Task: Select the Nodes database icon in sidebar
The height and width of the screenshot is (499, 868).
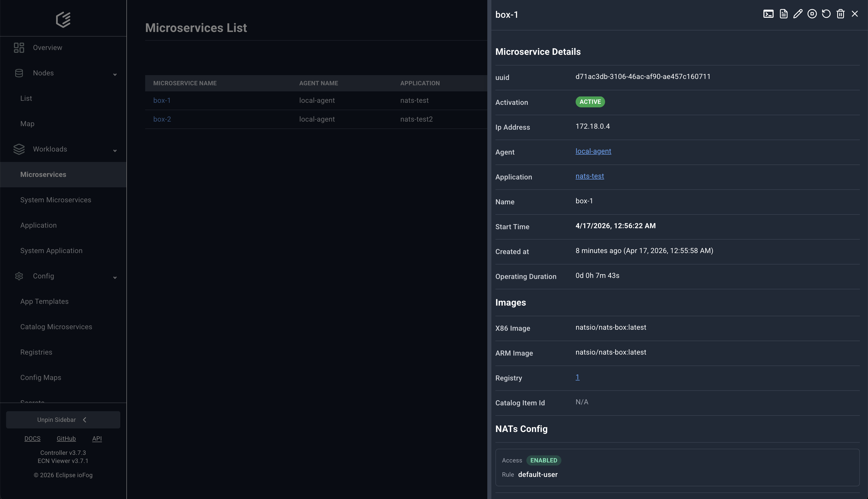Action: point(19,73)
